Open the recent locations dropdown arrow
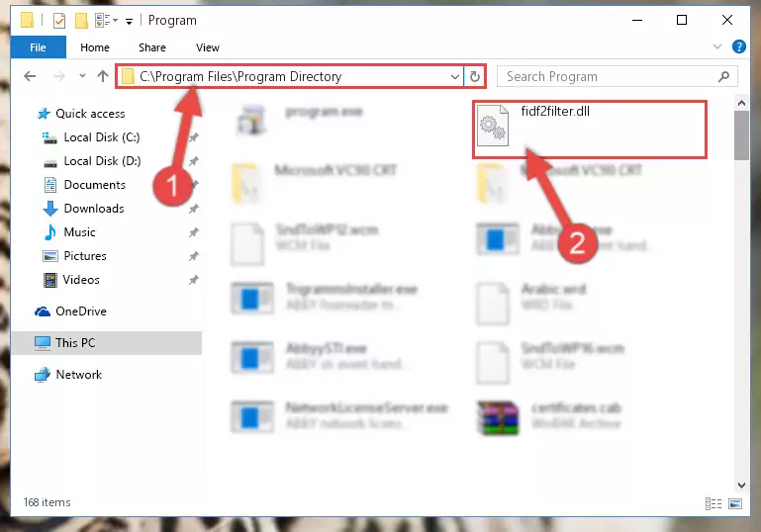Viewport: 761px width, 532px height. coord(82,76)
